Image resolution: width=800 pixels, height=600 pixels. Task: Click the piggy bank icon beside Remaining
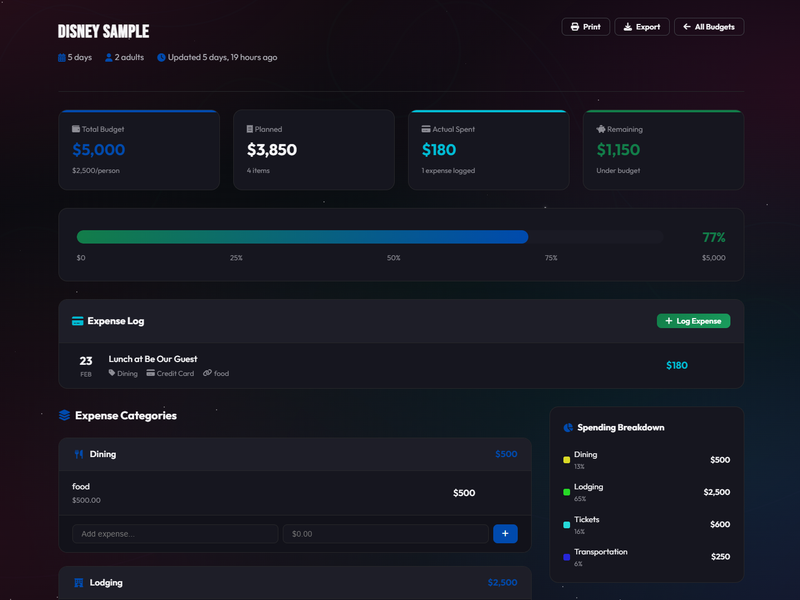coord(601,129)
